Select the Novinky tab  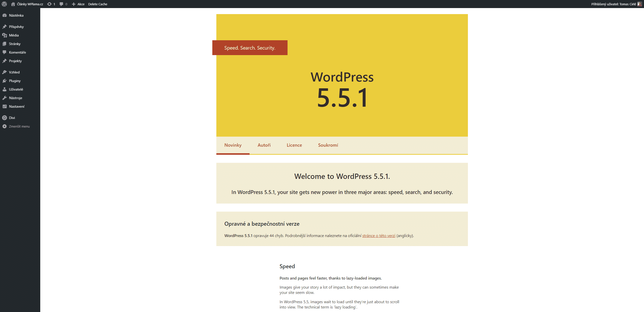(x=233, y=145)
